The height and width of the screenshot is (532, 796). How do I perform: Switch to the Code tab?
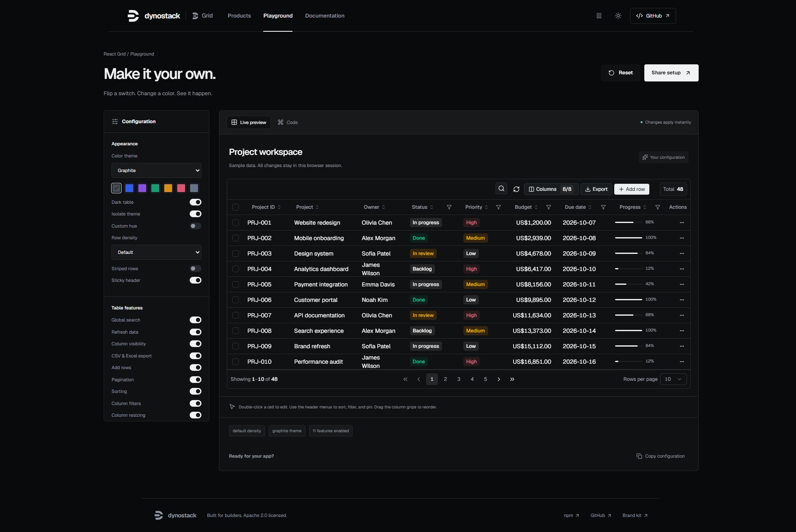tap(288, 122)
